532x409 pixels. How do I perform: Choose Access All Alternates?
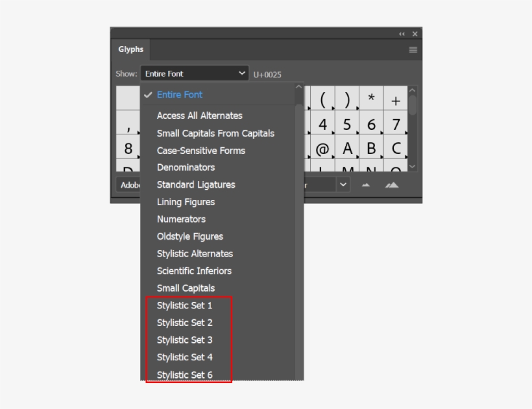pos(199,115)
